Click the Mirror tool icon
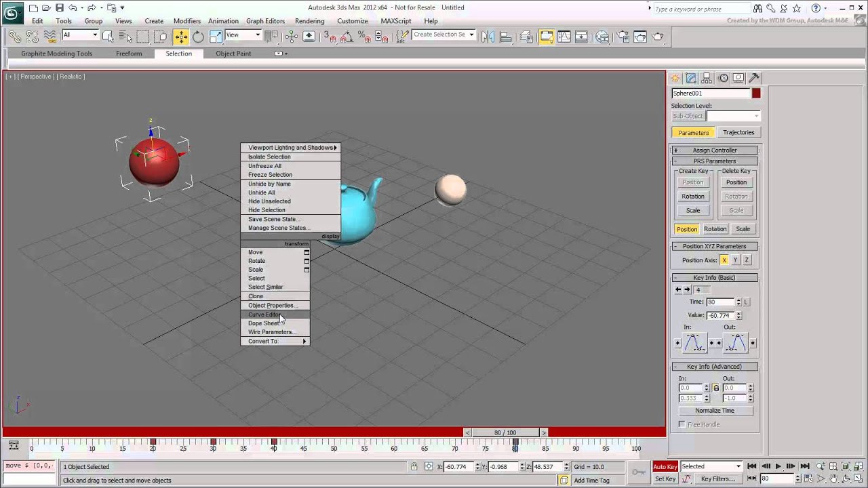 pos(488,37)
